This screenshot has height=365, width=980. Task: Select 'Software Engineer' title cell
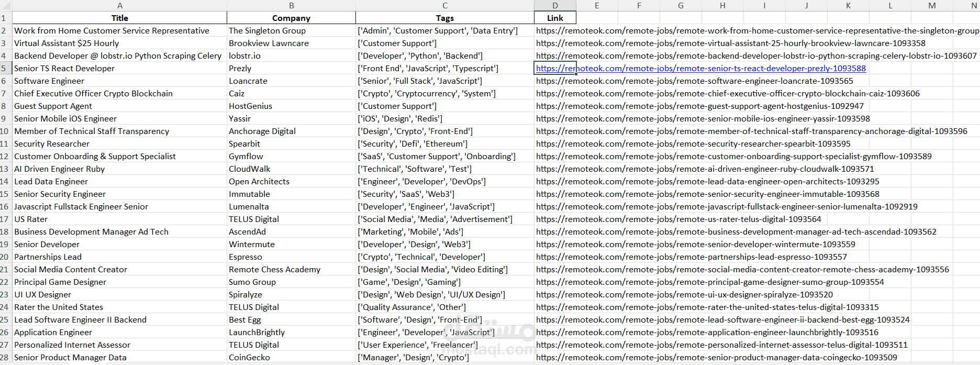(x=119, y=81)
